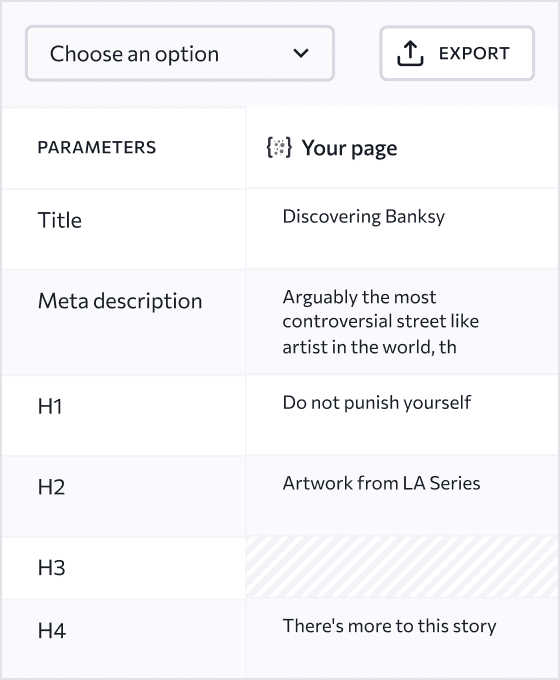
Task: Click the export upload arrow icon
Action: pos(410,54)
